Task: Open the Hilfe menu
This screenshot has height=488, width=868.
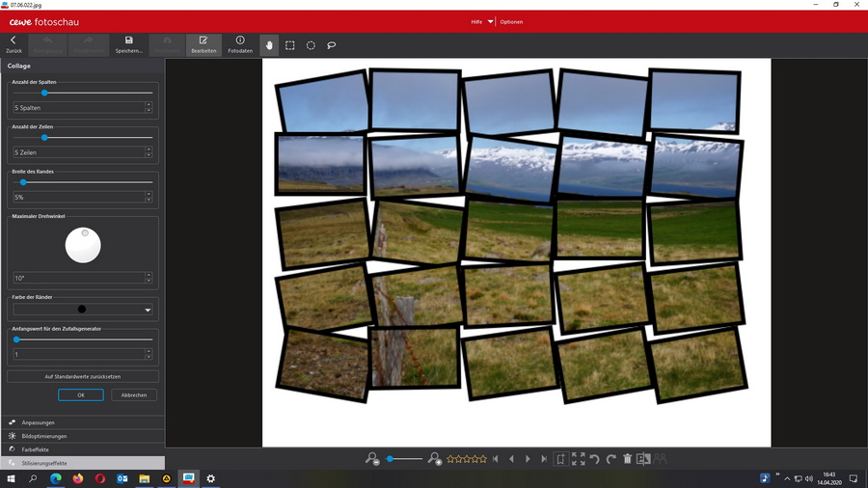Action: pos(476,21)
